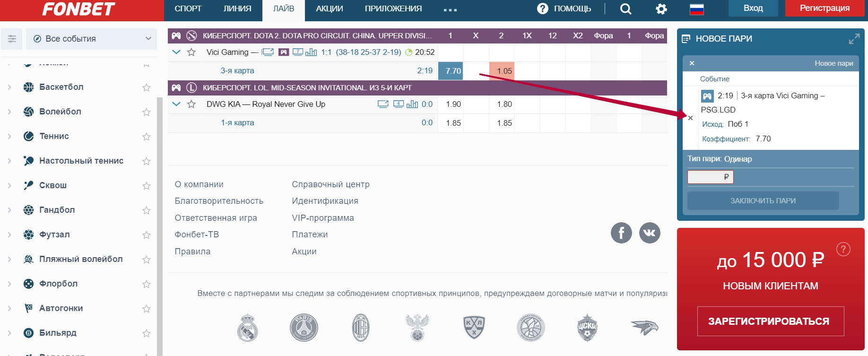Open the ПРИЛОЖЕНИЯ menu item

click(x=393, y=9)
